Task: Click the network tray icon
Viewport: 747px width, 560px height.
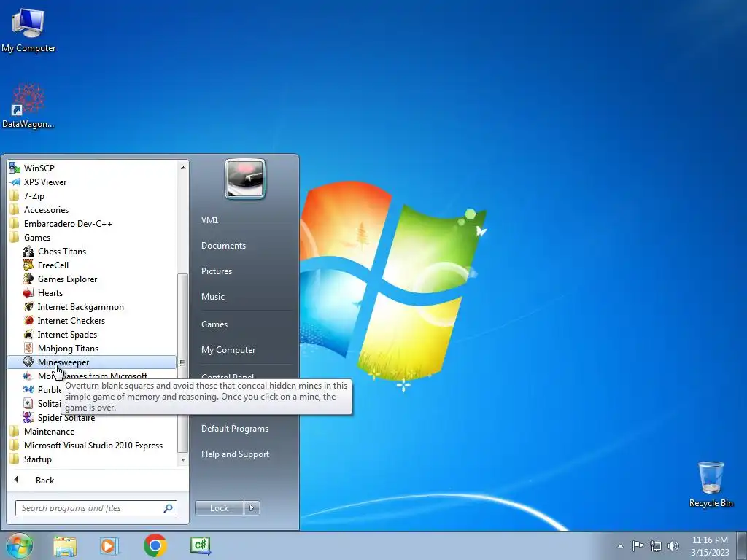Action: point(656,546)
